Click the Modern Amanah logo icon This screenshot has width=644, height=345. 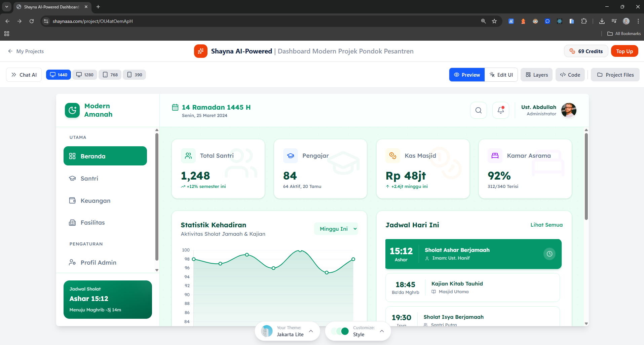click(x=72, y=110)
